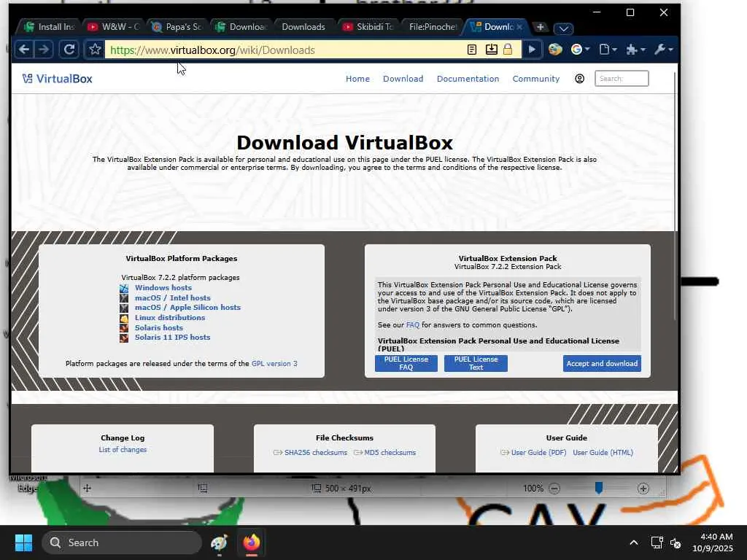
Task: Close the active Downloads VirtualBox tab
Action: tap(519, 27)
